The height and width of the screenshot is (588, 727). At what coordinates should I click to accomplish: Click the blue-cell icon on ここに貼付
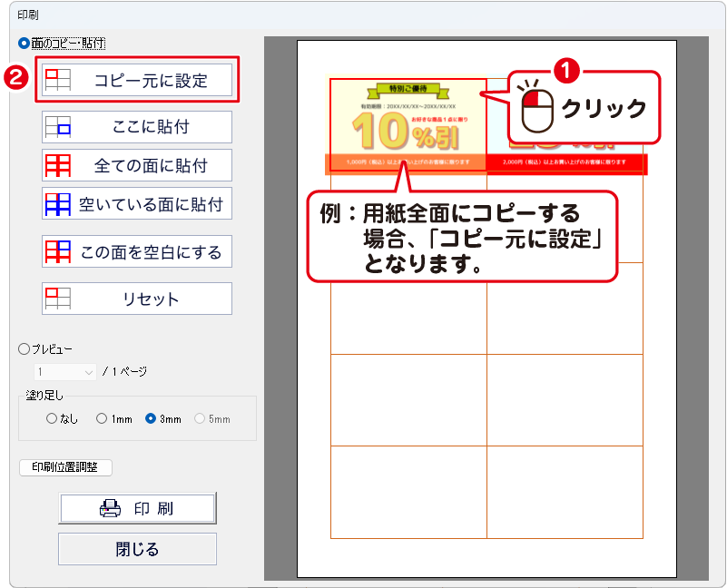pyautogui.click(x=57, y=127)
